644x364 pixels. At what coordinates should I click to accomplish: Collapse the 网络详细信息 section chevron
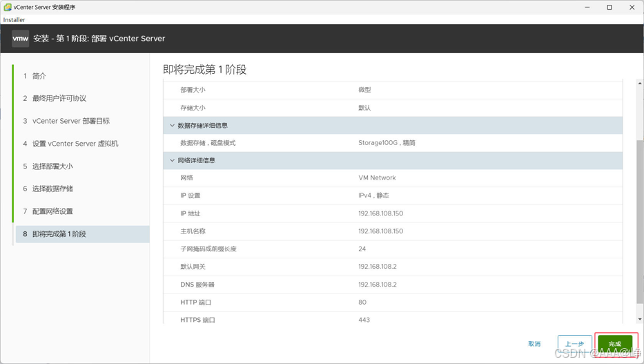pyautogui.click(x=172, y=160)
